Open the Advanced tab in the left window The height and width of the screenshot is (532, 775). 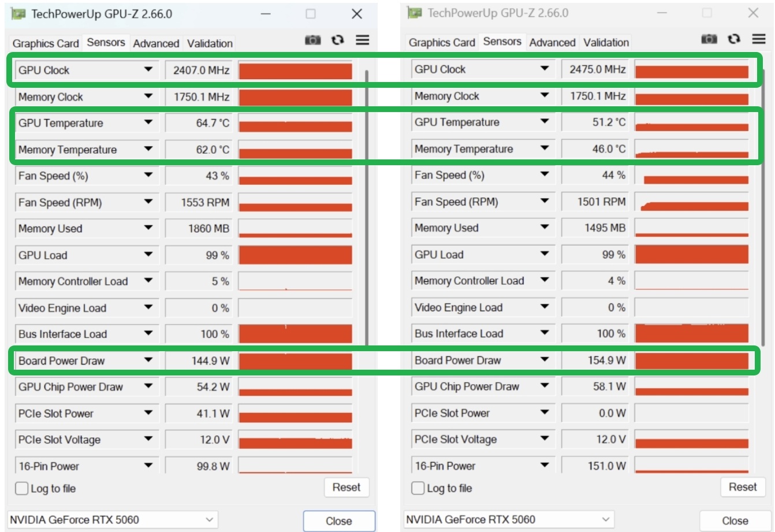pyautogui.click(x=156, y=43)
